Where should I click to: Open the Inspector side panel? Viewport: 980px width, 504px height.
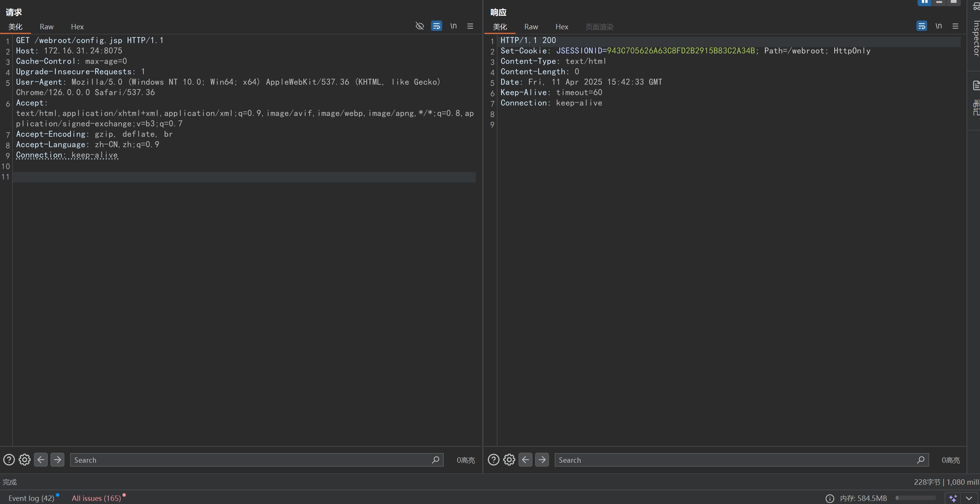tap(976, 39)
